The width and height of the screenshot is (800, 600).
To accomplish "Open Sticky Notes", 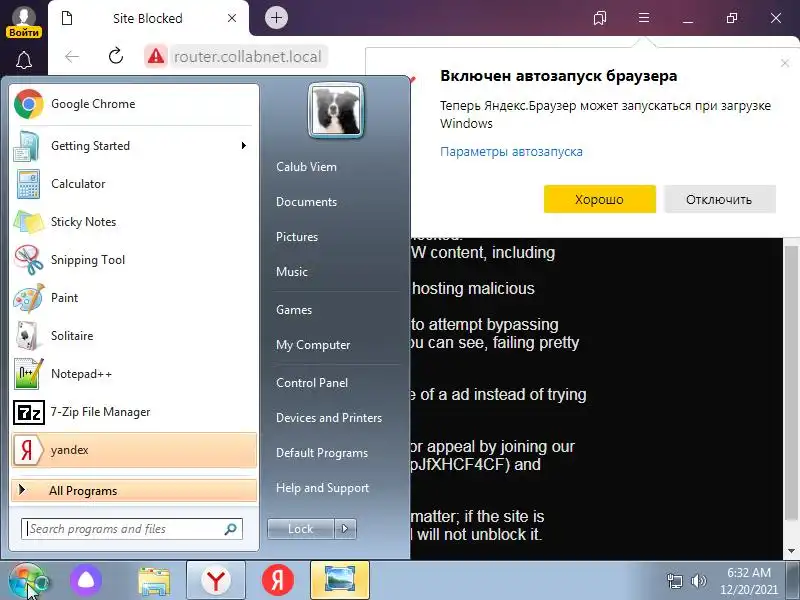I will pyautogui.click(x=134, y=222).
